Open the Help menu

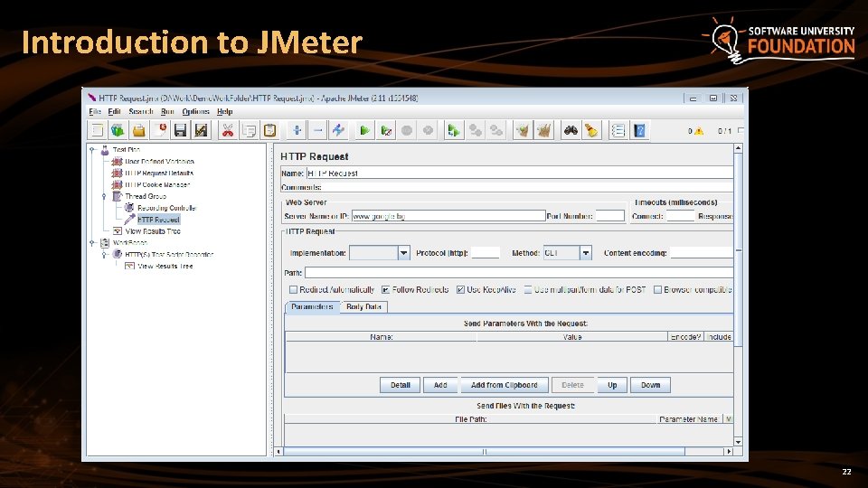[x=225, y=112]
